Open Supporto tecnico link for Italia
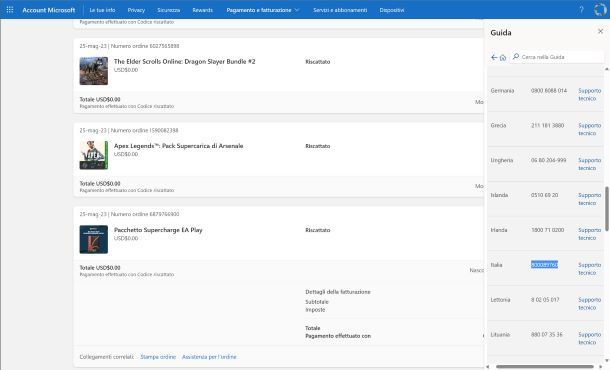The width and height of the screenshot is (610, 370). (589, 269)
